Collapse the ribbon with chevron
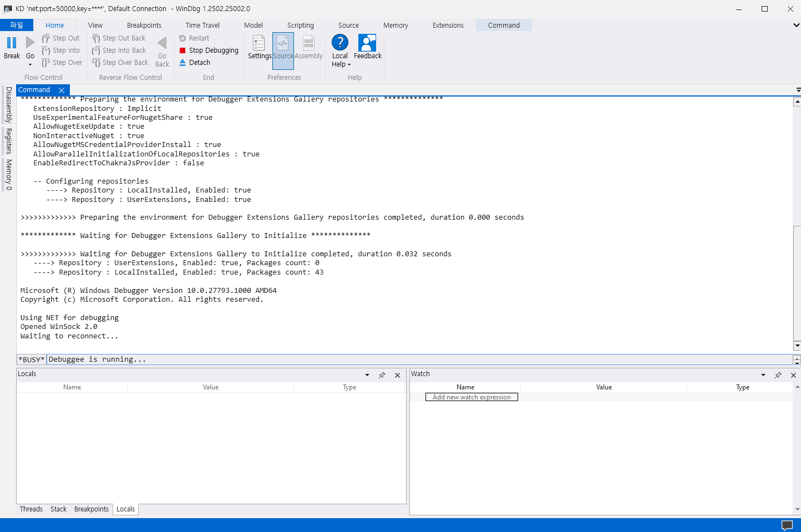 [796, 25]
